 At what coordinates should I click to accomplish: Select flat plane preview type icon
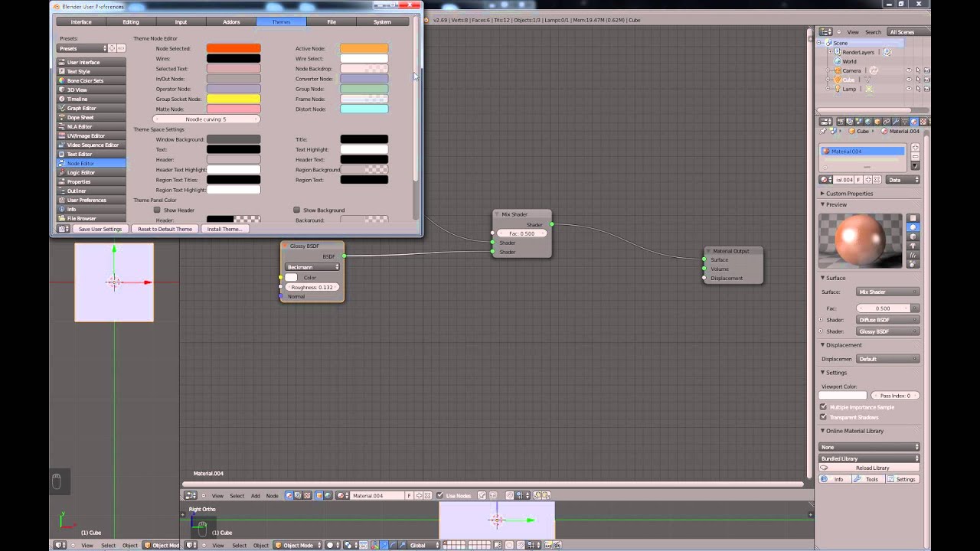point(913,218)
